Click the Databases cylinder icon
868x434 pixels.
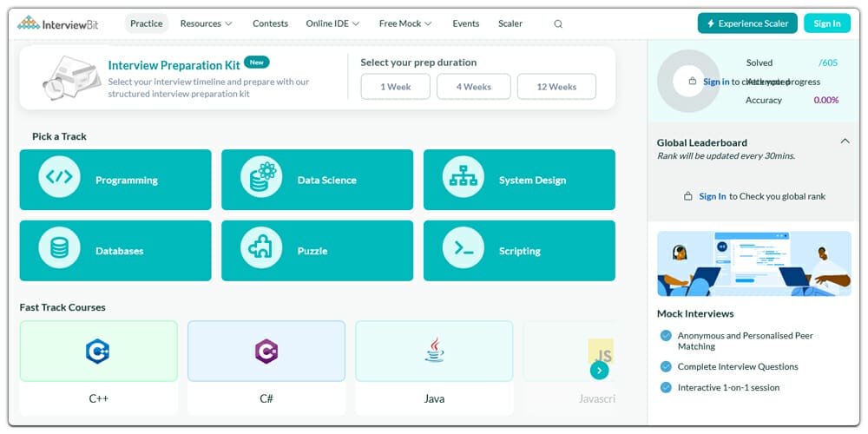[59, 249]
